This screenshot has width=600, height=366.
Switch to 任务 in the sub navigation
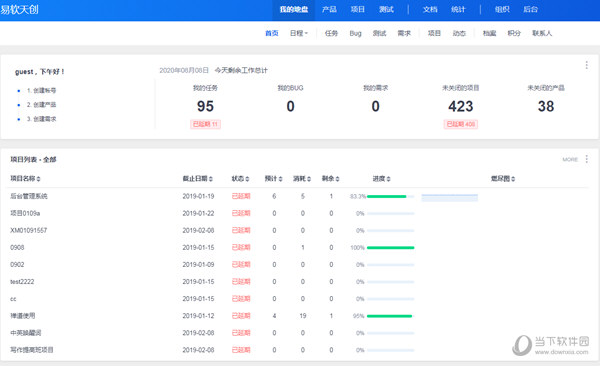click(331, 33)
